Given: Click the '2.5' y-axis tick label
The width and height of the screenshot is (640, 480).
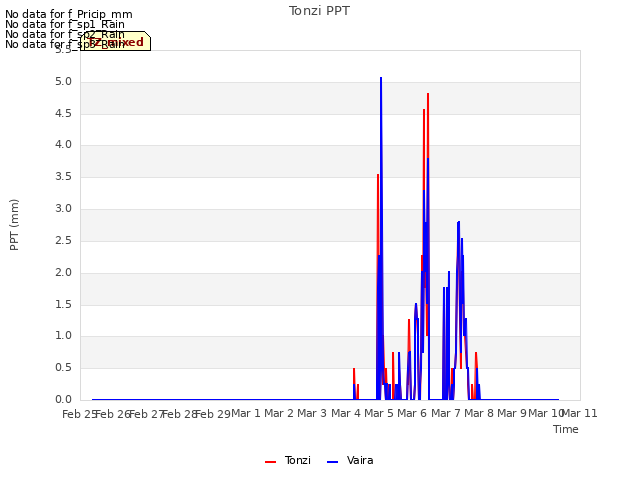Looking at the screenshot, I should [63, 241].
